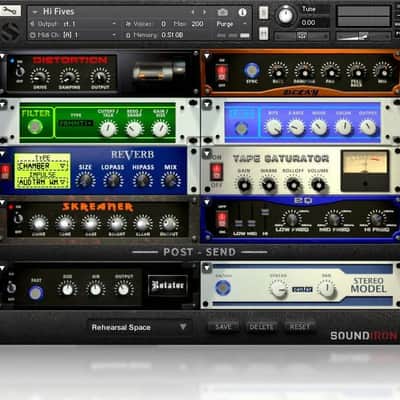
Task: Toggle the EQ red power switch
Action: pyautogui.click(x=222, y=219)
